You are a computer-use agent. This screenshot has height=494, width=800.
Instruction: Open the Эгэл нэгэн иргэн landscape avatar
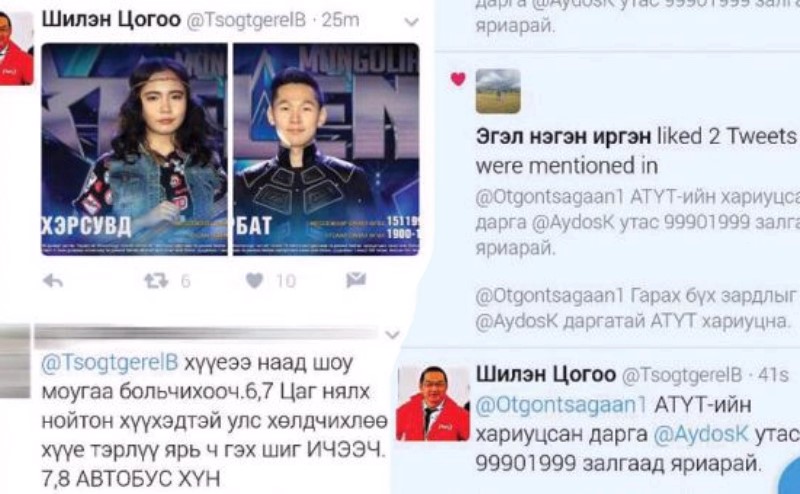pyautogui.click(x=498, y=91)
